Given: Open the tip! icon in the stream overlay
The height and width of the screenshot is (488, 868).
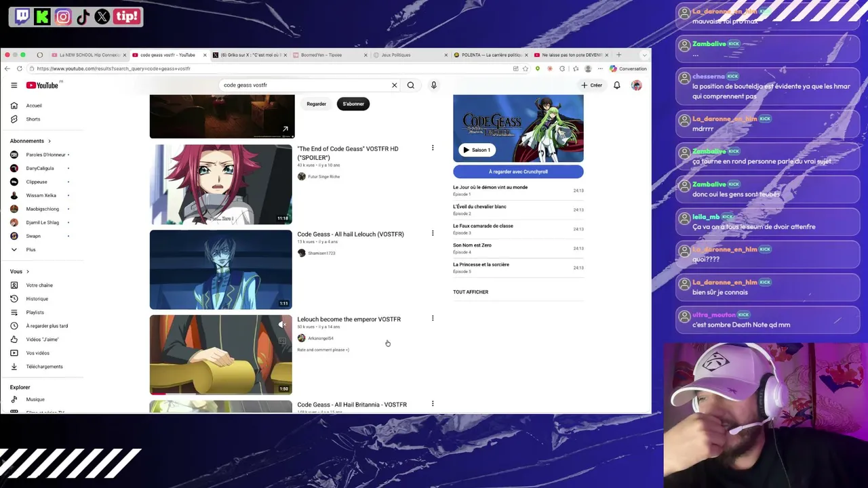Looking at the screenshot, I should (127, 16).
